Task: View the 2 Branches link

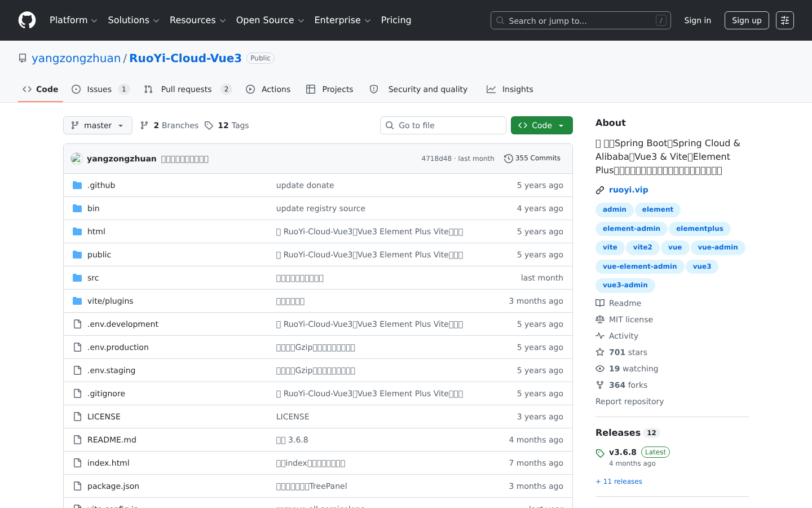Action: [169, 125]
